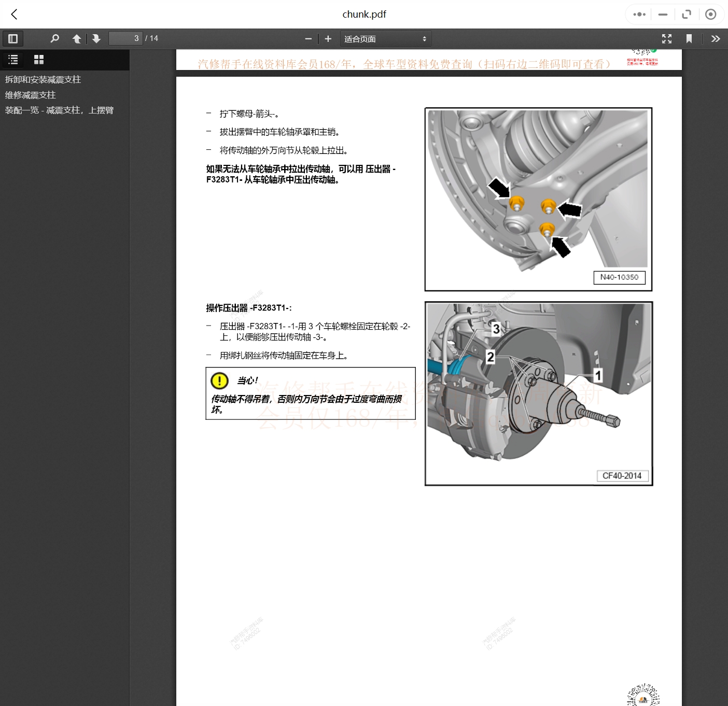Open the 适合页面 zoom dropdown

coord(385,39)
